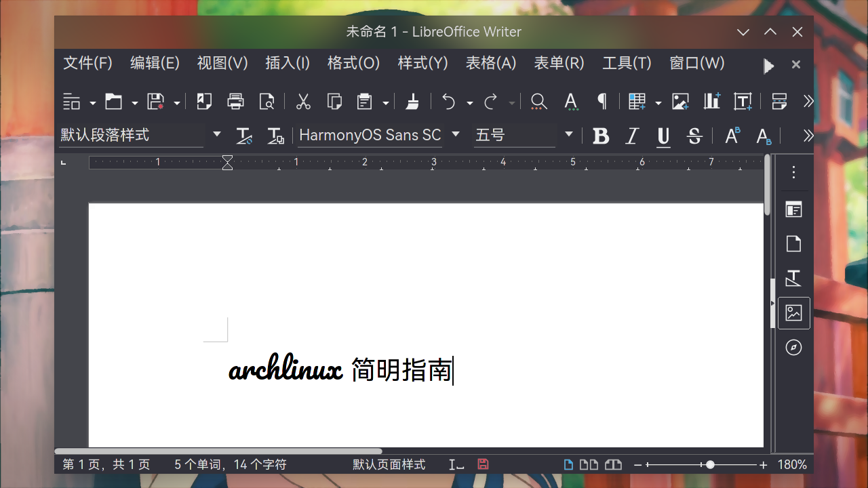Enable italic formatting
Viewport: 868px width, 488px height.
tap(631, 136)
